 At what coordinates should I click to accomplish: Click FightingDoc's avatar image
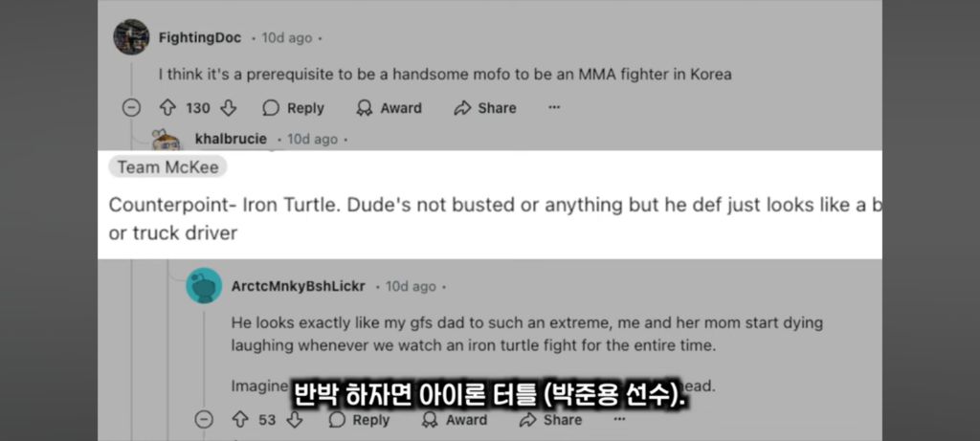tap(131, 37)
